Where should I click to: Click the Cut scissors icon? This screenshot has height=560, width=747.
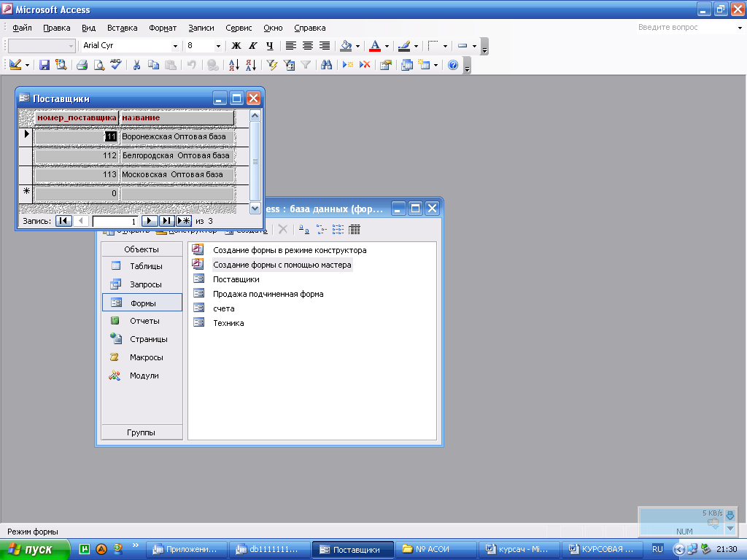[x=136, y=65]
